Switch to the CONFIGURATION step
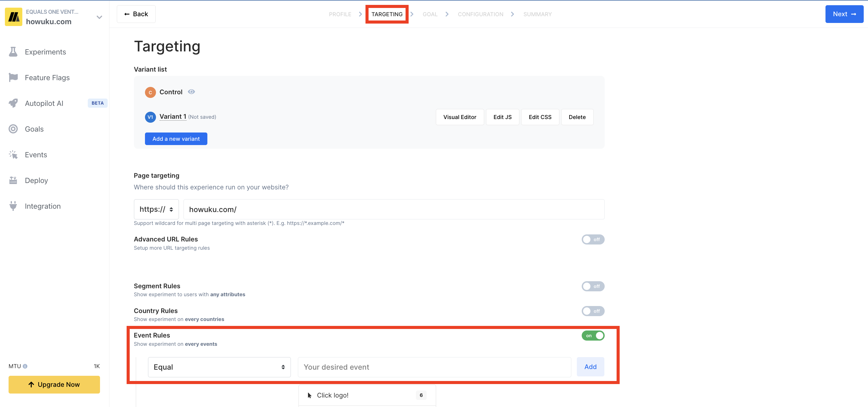This screenshot has width=868, height=407. coord(480,14)
